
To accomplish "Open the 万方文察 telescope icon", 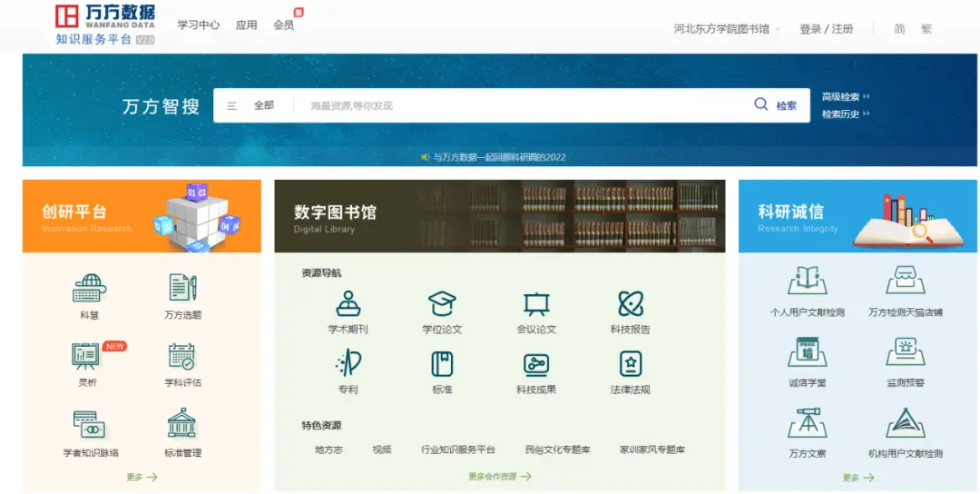I will [x=807, y=422].
